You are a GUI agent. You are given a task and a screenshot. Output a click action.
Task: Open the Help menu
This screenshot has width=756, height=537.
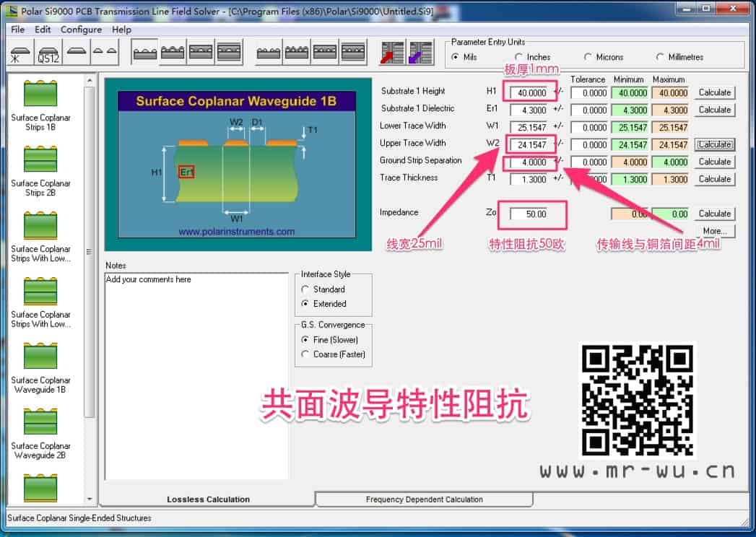[x=121, y=30]
